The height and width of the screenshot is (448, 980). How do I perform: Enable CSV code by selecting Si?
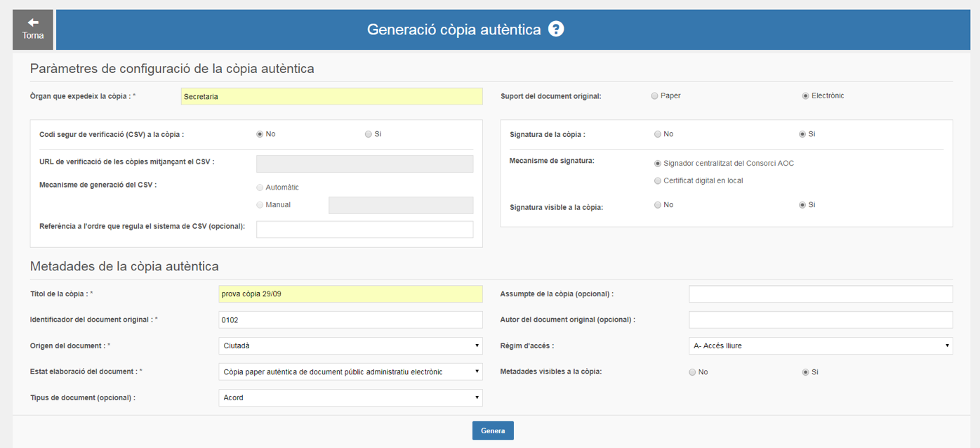click(x=368, y=134)
